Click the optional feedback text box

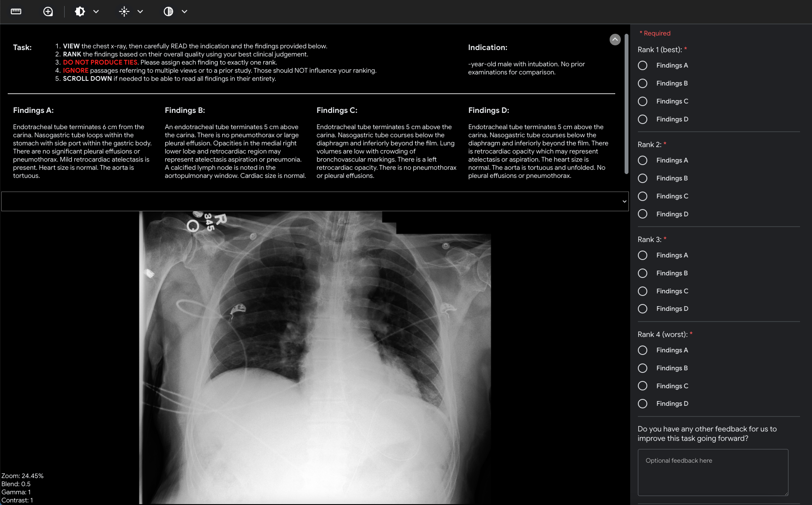(712, 473)
